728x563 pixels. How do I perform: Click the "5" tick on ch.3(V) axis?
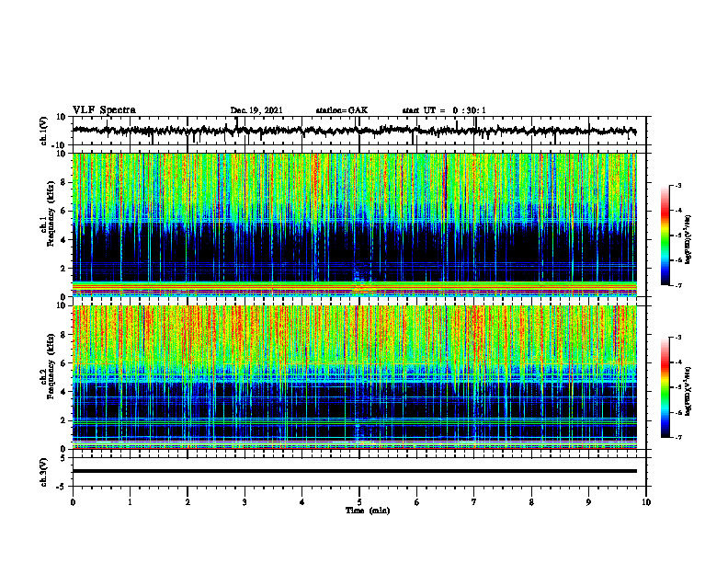tap(63, 458)
